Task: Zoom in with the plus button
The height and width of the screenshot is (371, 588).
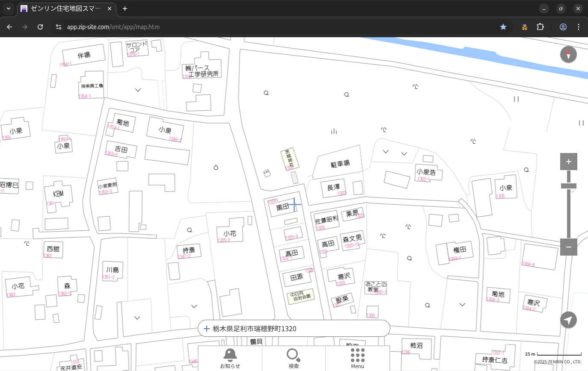Action: (568, 162)
